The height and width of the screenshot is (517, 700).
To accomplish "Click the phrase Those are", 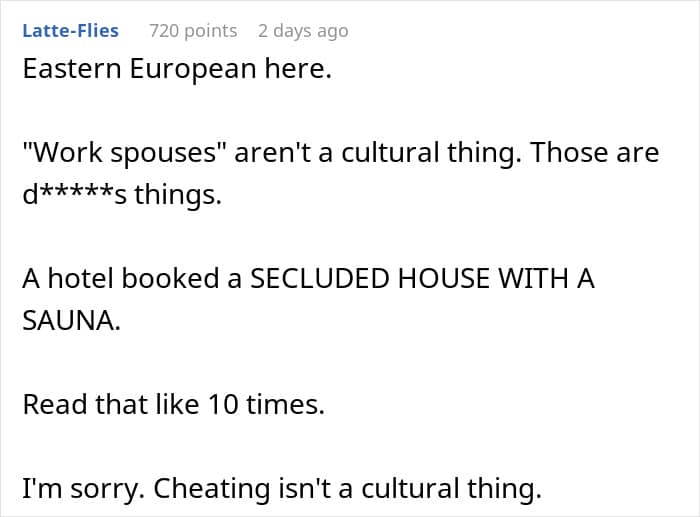I will (595, 152).
